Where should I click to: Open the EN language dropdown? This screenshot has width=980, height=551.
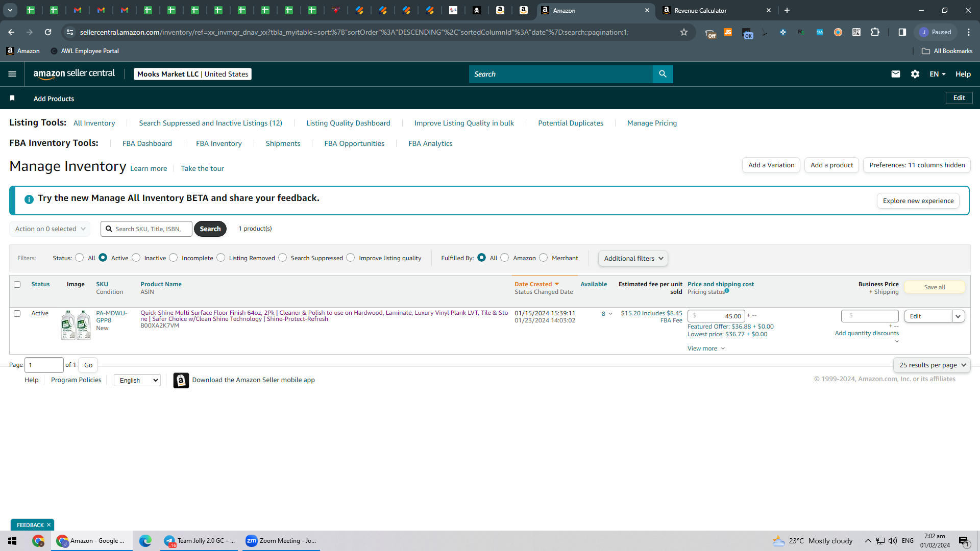(x=938, y=74)
